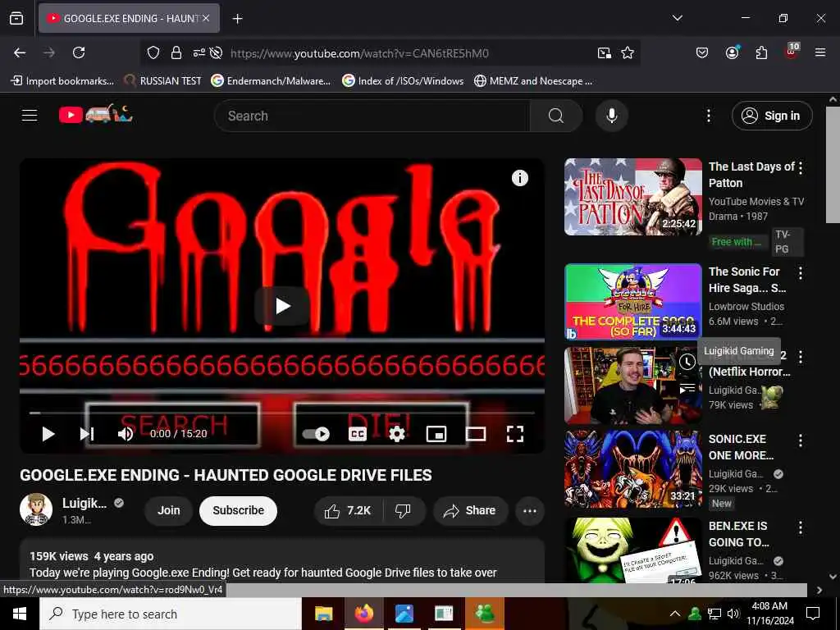This screenshot has width=840, height=630.
Task: Open SONIC.EXE ONE MORE video thumbnail
Action: coord(633,468)
